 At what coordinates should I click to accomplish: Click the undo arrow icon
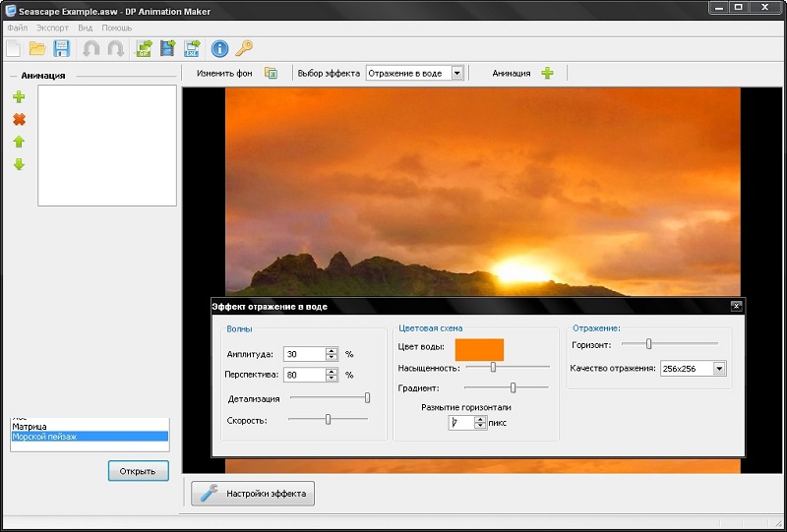[x=91, y=49]
